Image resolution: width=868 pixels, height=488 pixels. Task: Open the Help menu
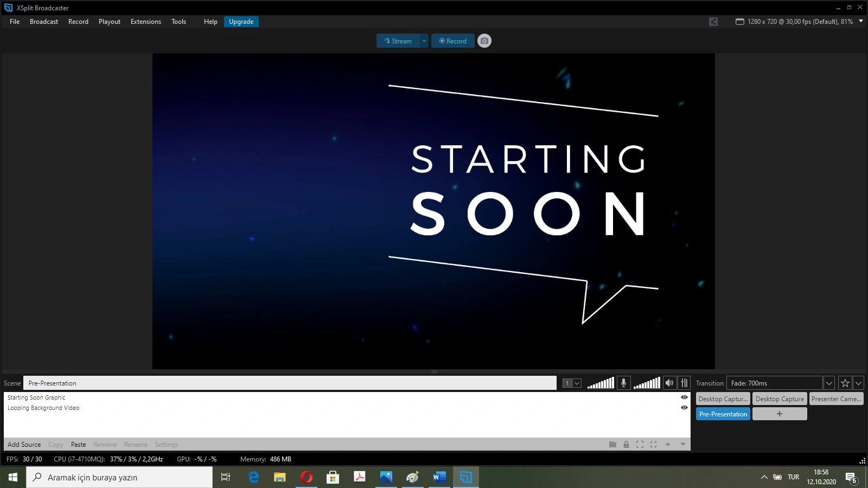210,22
